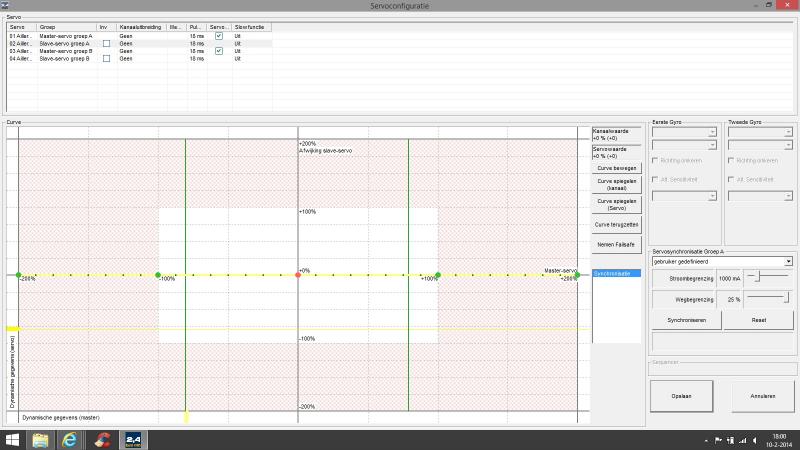Select row 'Slave-servo groep B'

point(139,59)
